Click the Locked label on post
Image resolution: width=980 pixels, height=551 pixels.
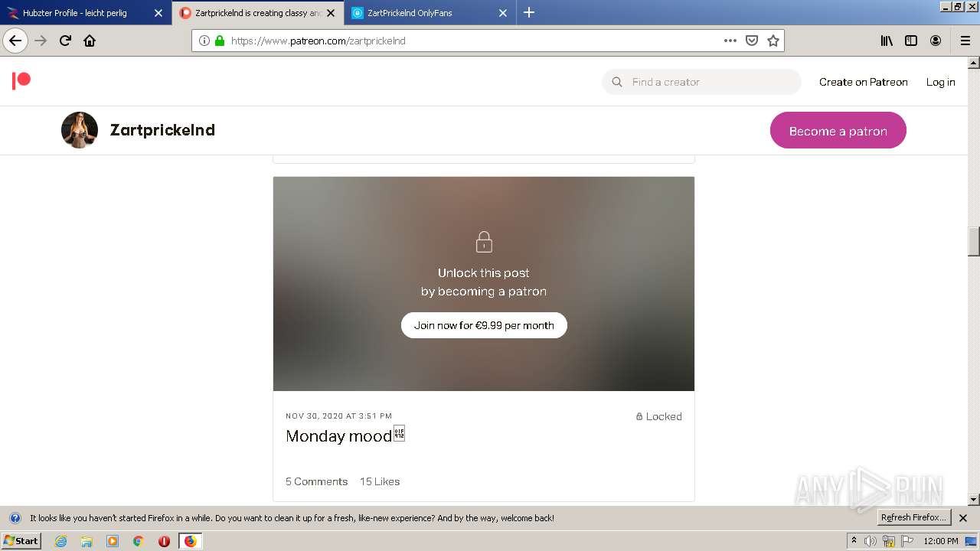(x=658, y=416)
